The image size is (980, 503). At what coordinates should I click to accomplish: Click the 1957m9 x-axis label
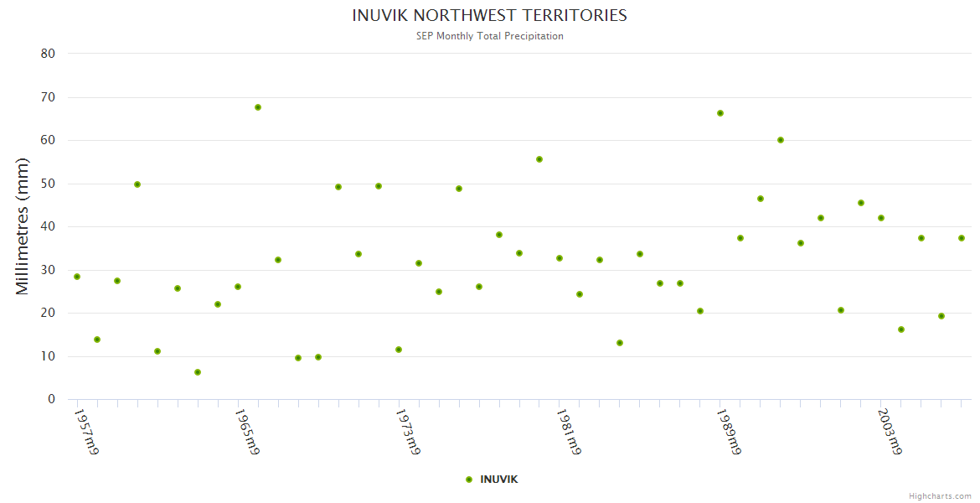click(86, 432)
